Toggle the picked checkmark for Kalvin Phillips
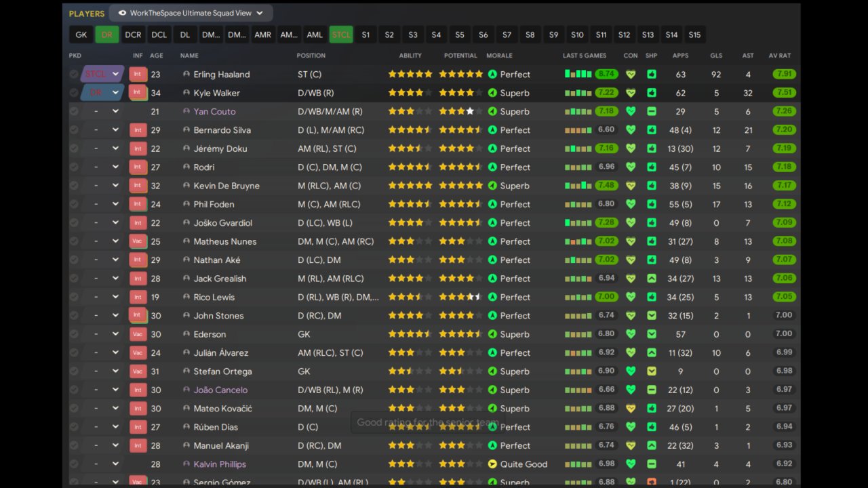 [74, 464]
